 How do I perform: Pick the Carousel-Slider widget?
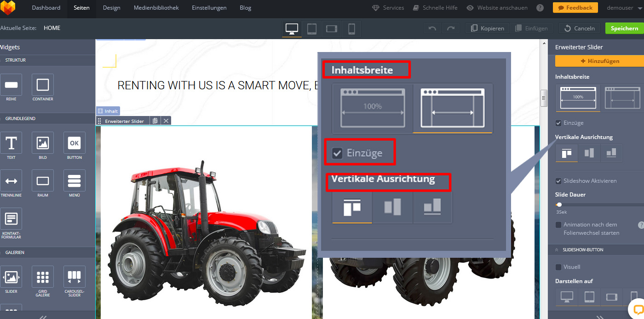(x=74, y=277)
